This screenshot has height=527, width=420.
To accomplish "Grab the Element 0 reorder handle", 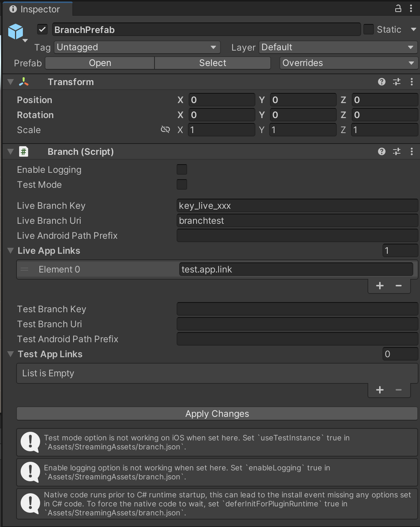I will point(24,269).
